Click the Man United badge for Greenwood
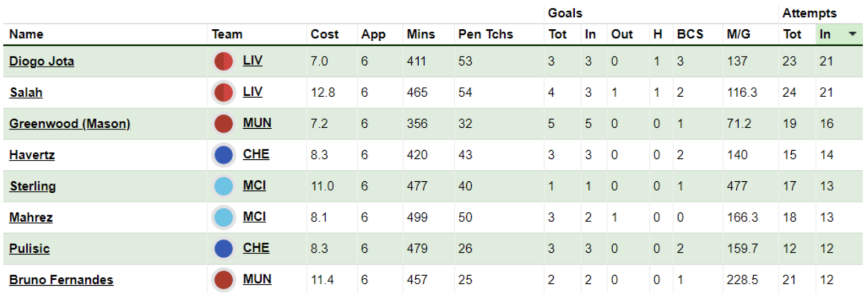Screen dimensions: 868x301 point(224,124)
